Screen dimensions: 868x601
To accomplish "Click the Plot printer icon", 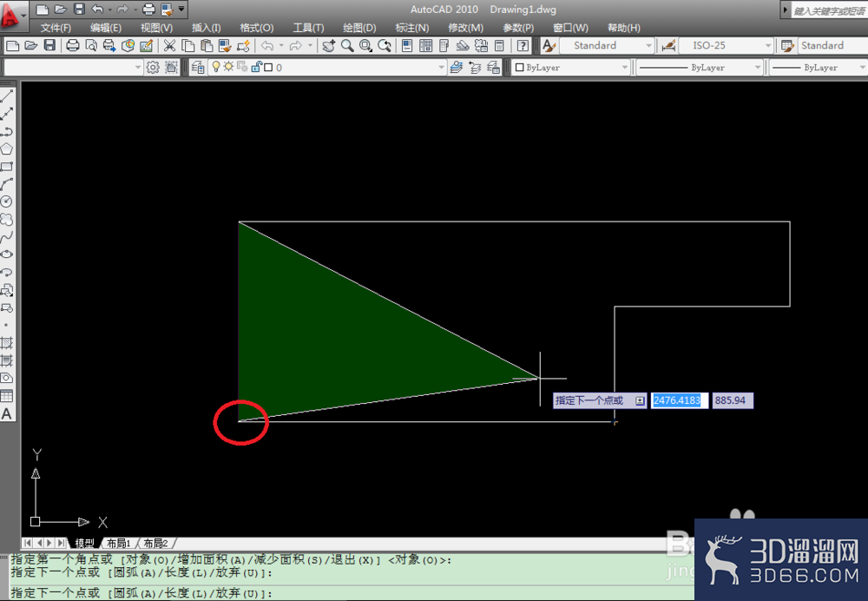I will [73, 45].
